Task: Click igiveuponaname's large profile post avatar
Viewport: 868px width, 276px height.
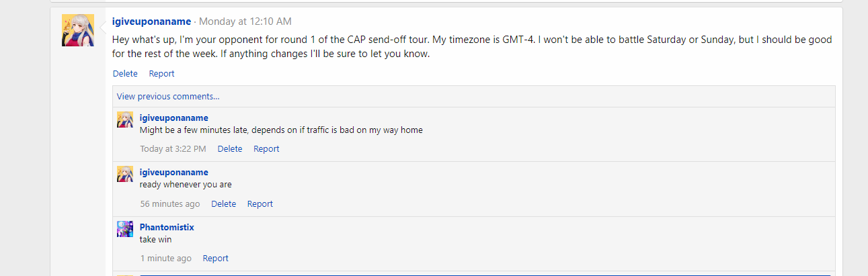Action: 78,30
